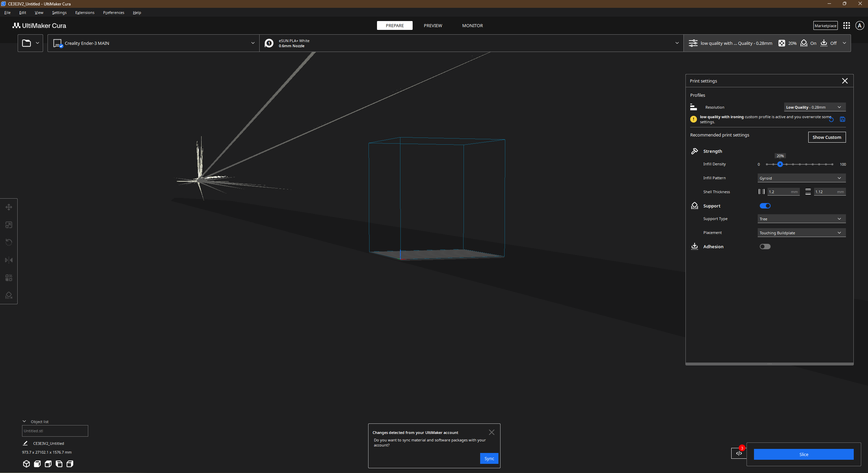Click the Show Custom button
The height and width of the screenshot is (473, 868).
(x=827, y=137)
